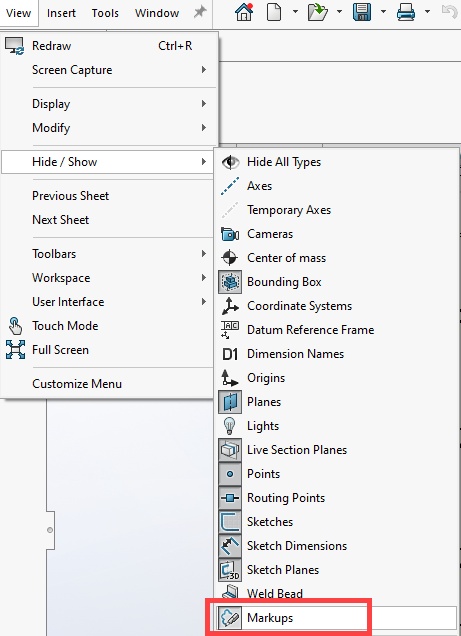Click the Open folder icon
461x636 pixels.
[x=318, y=12]
